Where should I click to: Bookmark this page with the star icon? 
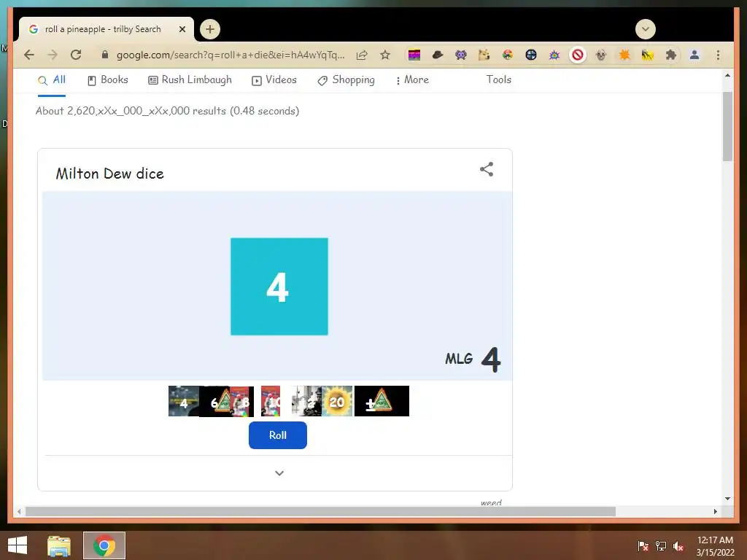(x=385, y=55)
